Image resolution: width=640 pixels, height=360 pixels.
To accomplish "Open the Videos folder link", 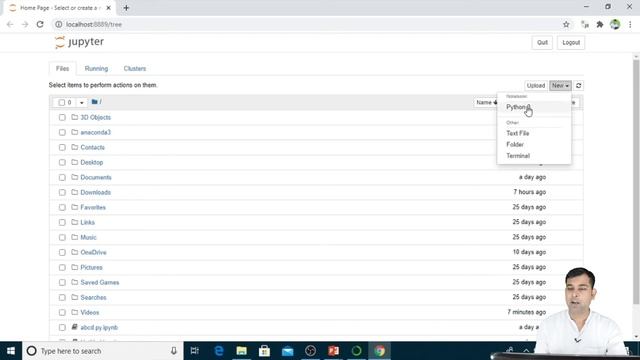I will 90,312.
